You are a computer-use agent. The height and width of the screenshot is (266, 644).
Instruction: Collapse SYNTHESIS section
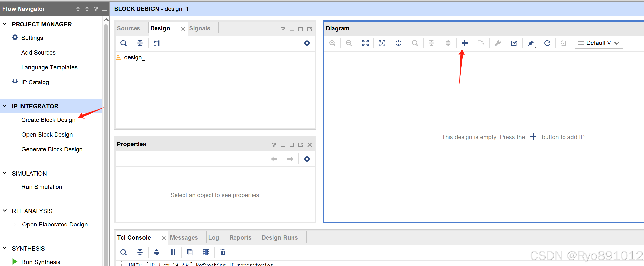tap(5, 248)
